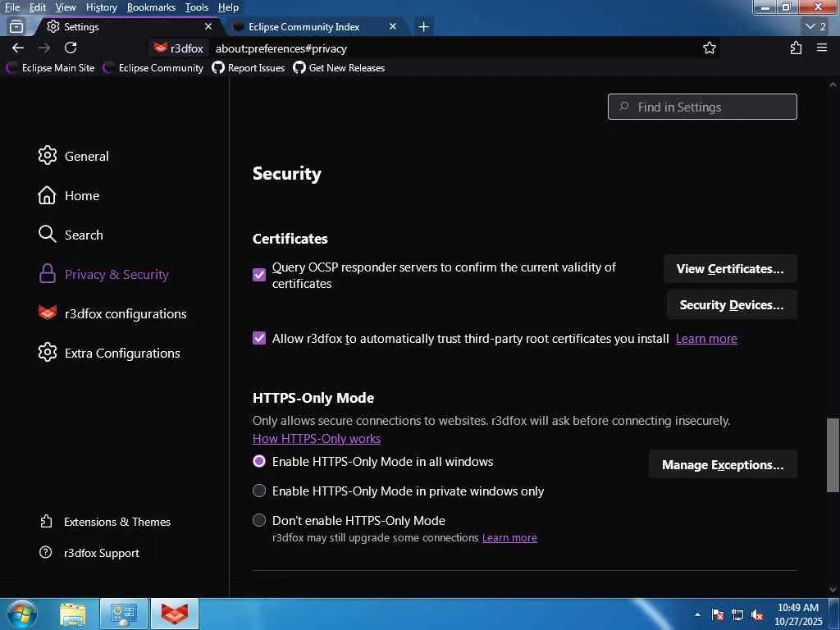The height and width of the screenshot is (630, 840).
Task: Open the Tools menu
Action: pyautogui.click(x=197, y=7)
